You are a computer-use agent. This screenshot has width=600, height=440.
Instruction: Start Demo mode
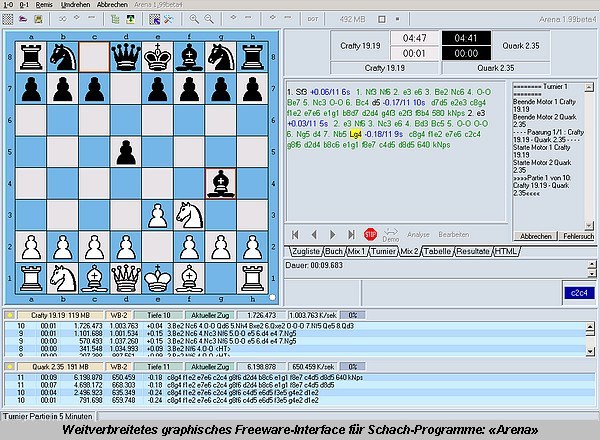tap(391, 235)
